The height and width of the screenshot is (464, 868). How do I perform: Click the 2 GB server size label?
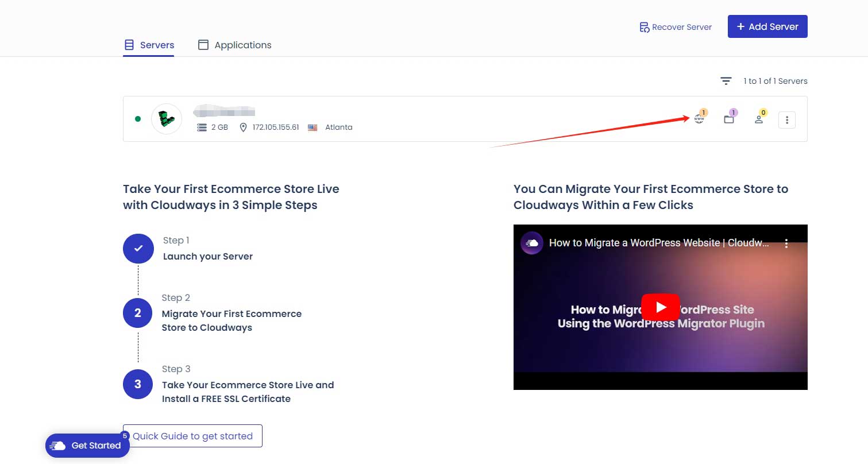219,127
